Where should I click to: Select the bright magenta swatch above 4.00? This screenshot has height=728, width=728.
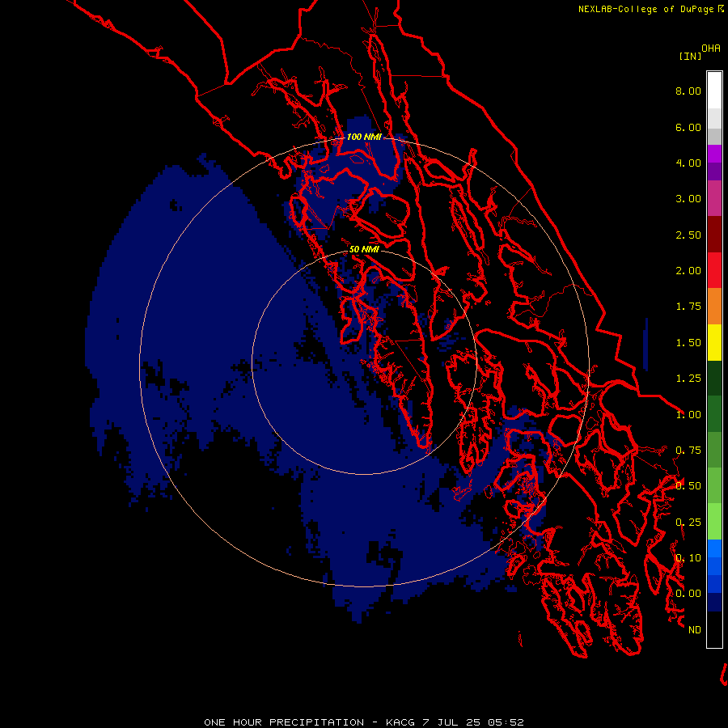click(x=714, y=154)
